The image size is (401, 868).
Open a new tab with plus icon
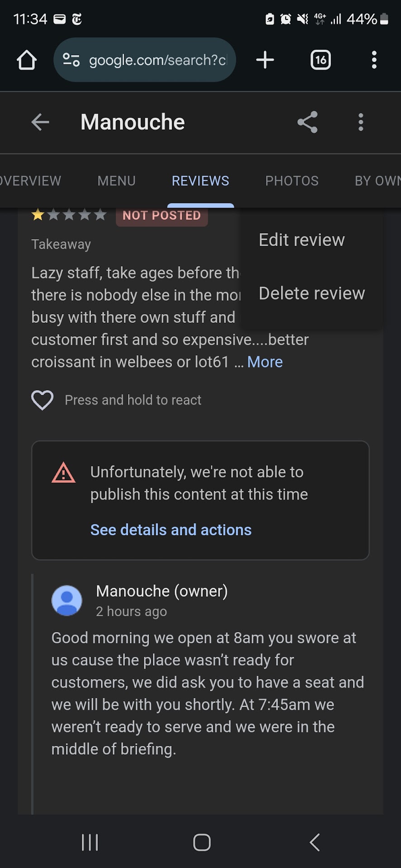click(265, 60)
